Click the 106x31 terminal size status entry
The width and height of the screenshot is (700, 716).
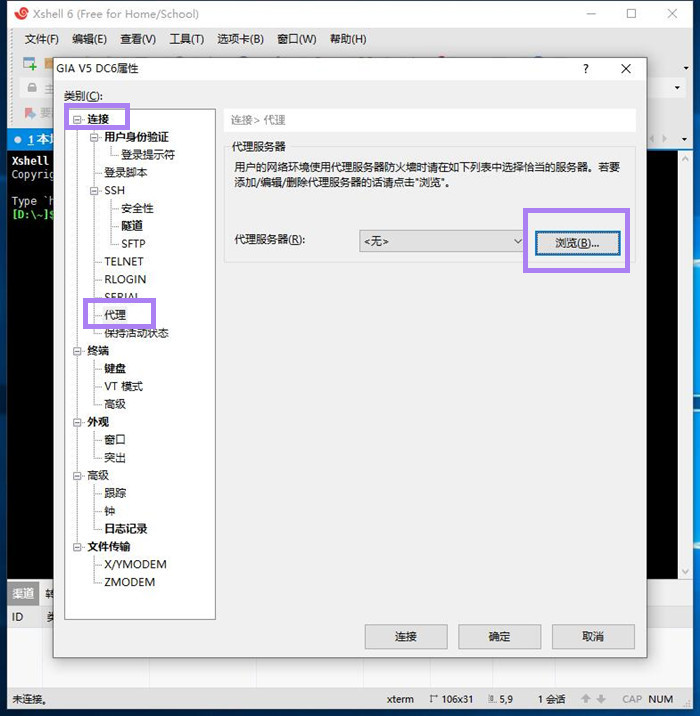click(x=451, y=699)
